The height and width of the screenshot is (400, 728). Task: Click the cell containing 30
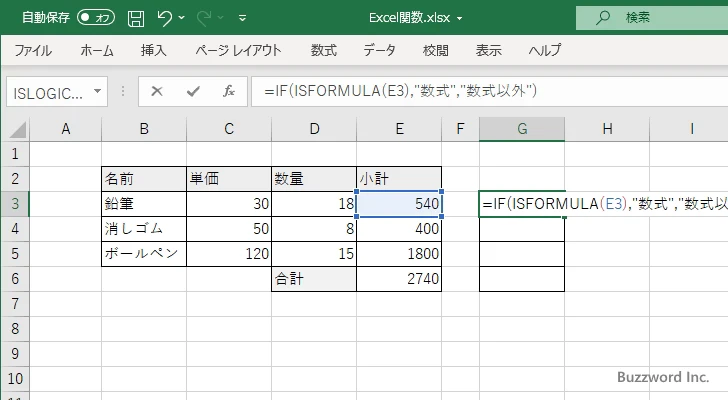tap(229, 204)
